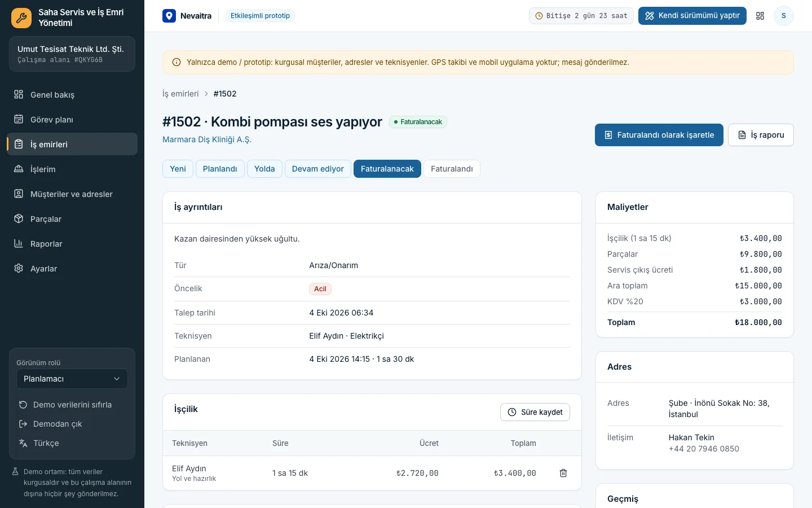Click the Etkileşimli prototip badge

pos(260,16)
